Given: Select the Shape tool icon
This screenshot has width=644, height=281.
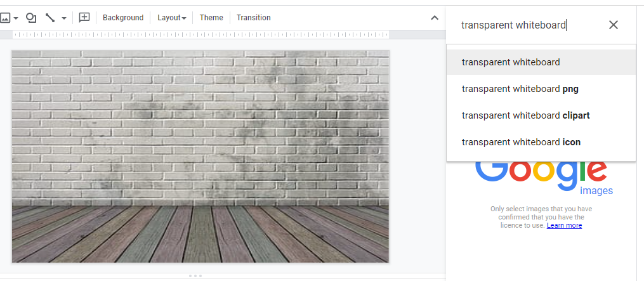Looking at the screenshot, I should (x=31, y=18).
